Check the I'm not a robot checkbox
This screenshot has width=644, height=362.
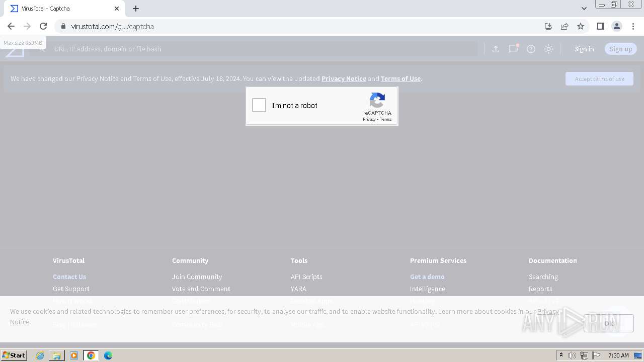259,105
